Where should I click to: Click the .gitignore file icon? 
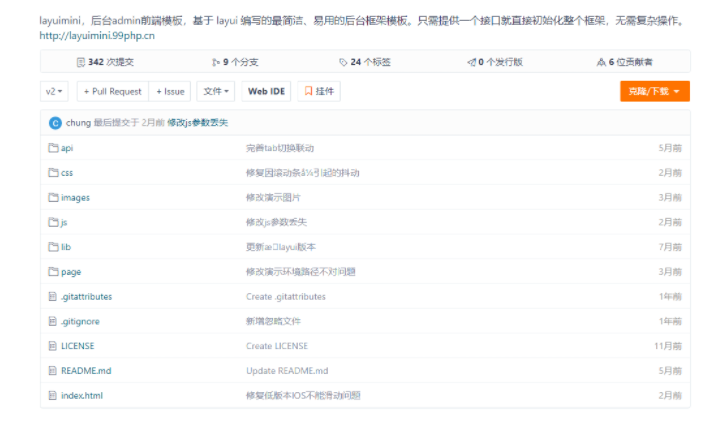pyautogui.click(x=53, y=321)
